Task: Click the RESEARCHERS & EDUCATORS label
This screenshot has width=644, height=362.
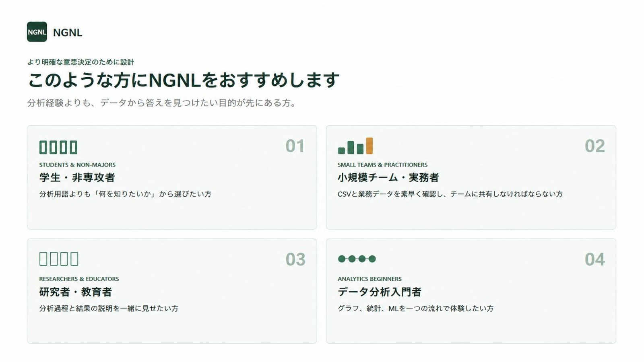Action: click(x=79, y=279)
